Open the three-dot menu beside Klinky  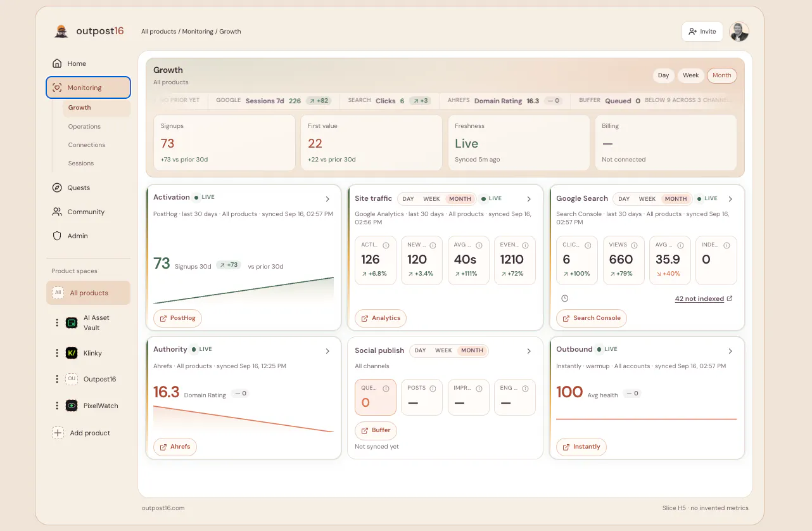point(57,353)
